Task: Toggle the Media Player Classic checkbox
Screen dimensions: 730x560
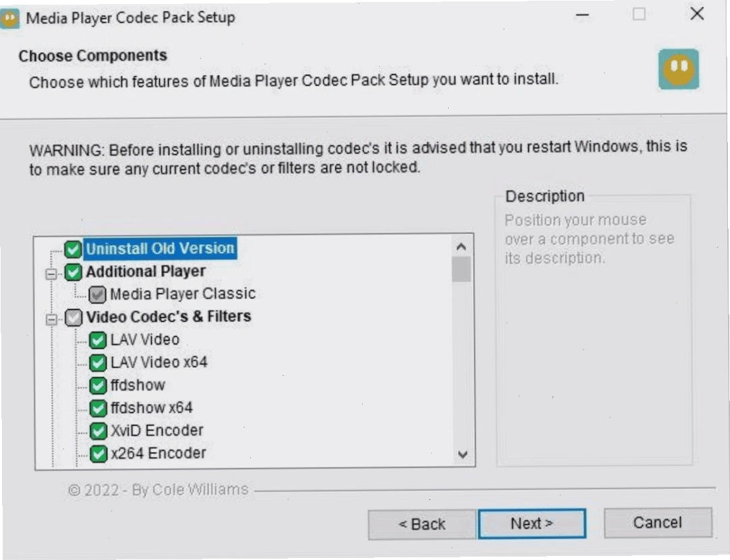Action: point(97,295)
